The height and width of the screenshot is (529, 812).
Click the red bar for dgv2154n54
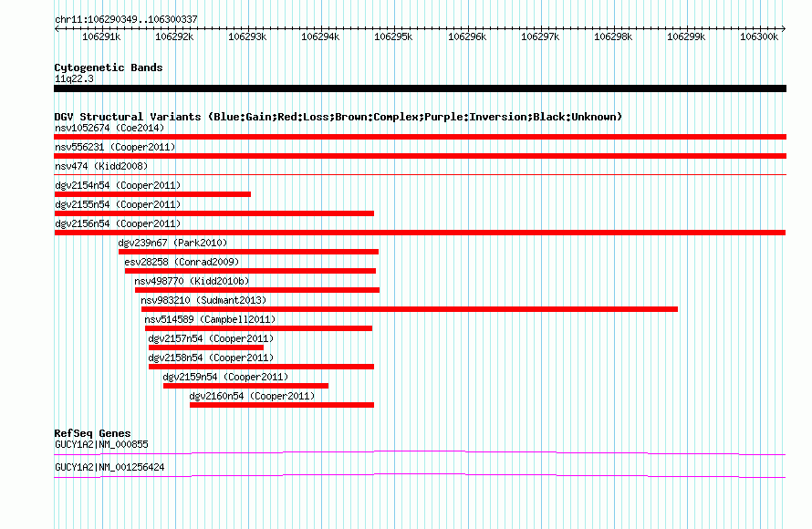click(152, 194)
